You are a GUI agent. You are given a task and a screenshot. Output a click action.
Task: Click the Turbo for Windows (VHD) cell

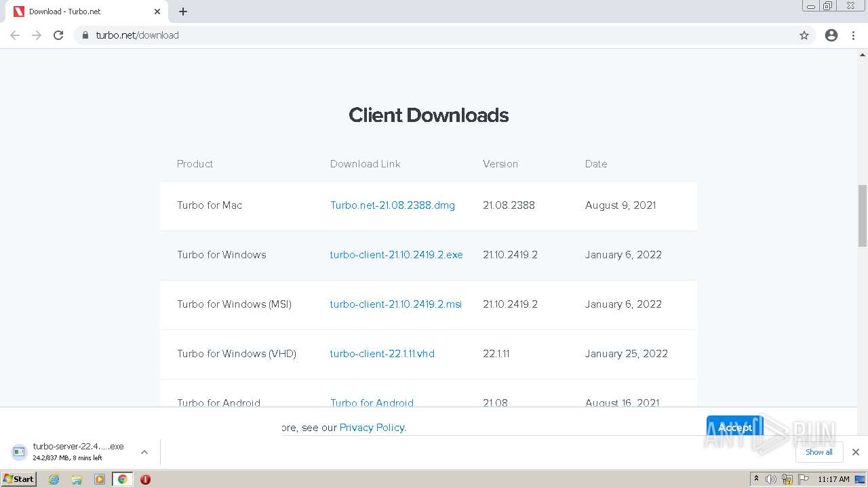coord(237,354)
